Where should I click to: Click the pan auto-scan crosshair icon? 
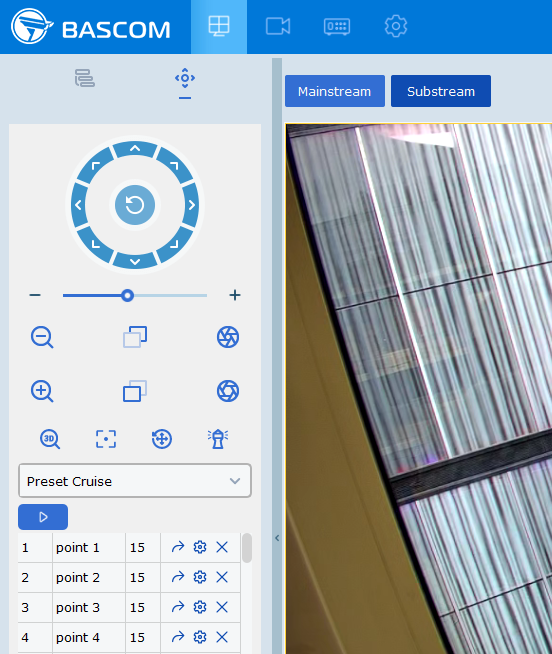click(x=162, y=439)
